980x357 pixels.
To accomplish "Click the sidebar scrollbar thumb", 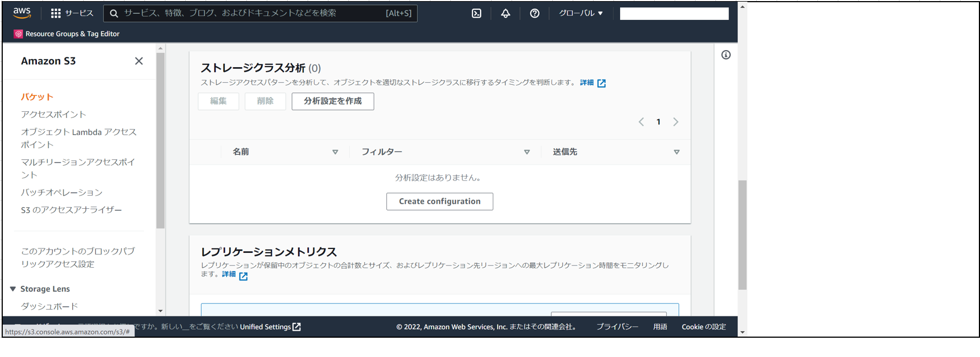I will [x=160, y=140].
